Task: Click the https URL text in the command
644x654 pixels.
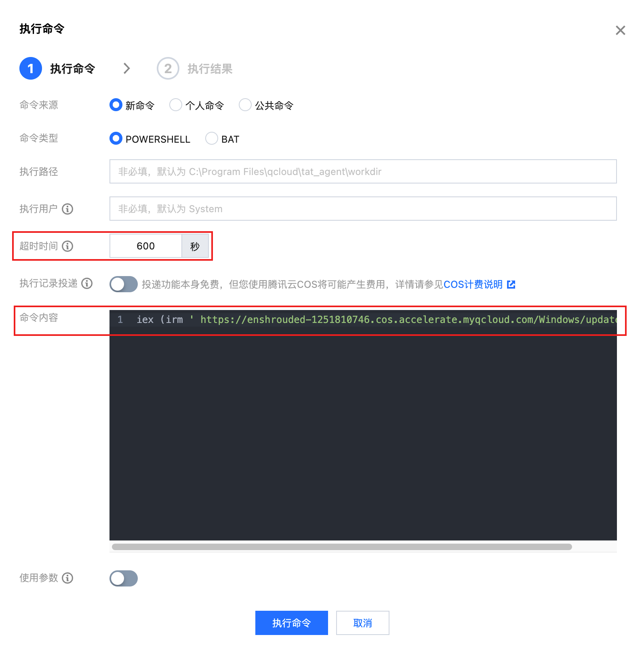Action: 408,320
